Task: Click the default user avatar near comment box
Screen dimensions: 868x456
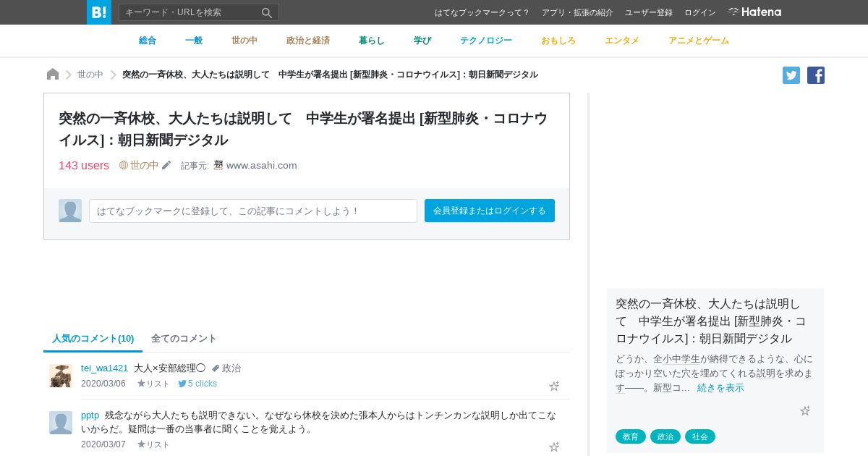Action: pos(70,211)
